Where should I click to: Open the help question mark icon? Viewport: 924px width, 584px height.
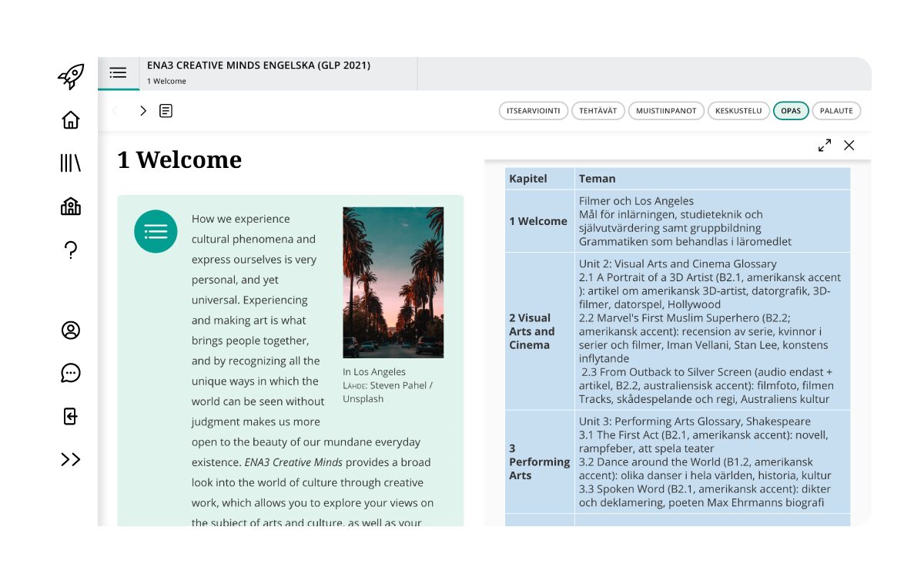pos(71,250)
